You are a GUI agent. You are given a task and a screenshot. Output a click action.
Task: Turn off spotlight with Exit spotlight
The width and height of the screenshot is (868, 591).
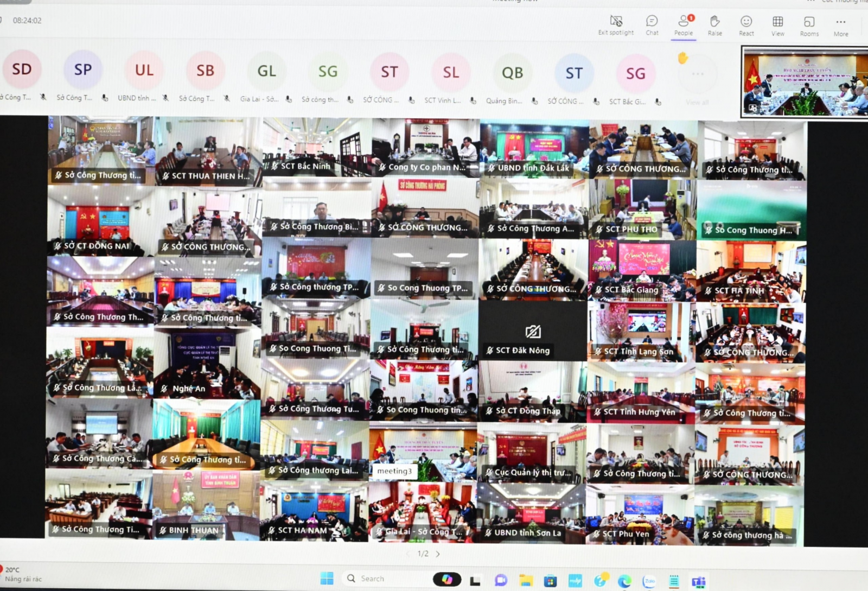(x=616, y=25)
